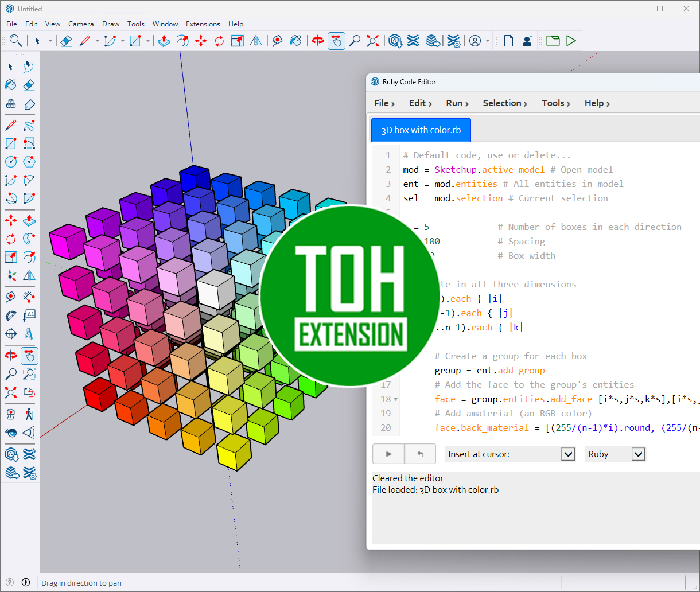The width and height of the screenshot is (700, 592).
Task: Go to Previous view tool
Action: (x=29, y=393)
